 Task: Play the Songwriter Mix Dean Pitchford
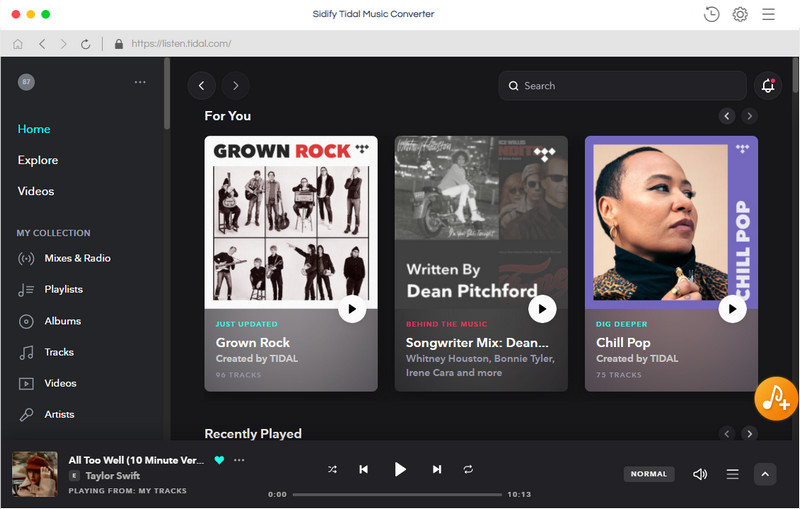(542, 309)
